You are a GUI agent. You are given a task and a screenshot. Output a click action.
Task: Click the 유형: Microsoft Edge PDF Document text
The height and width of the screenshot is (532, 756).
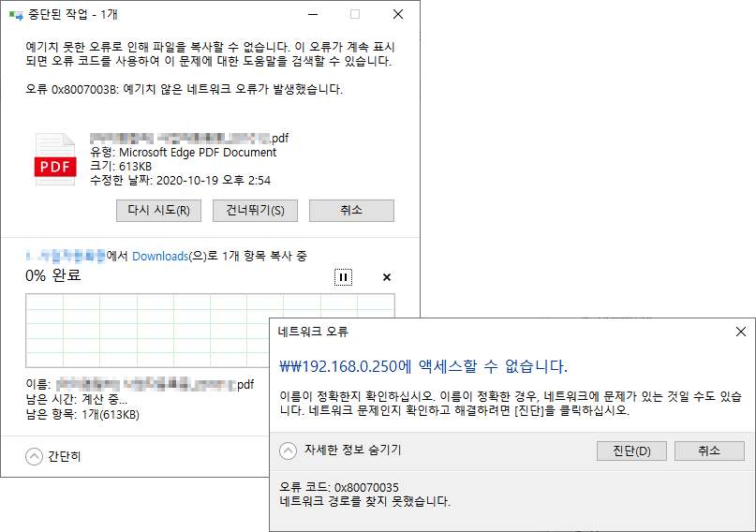tap(184, 153)
